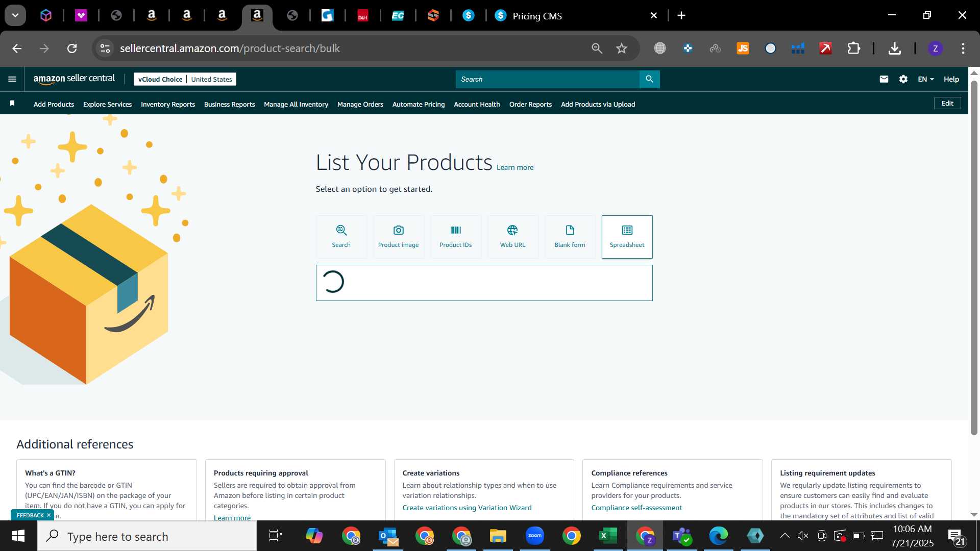Reload the page with the refresh button

(x=72, y=48)
